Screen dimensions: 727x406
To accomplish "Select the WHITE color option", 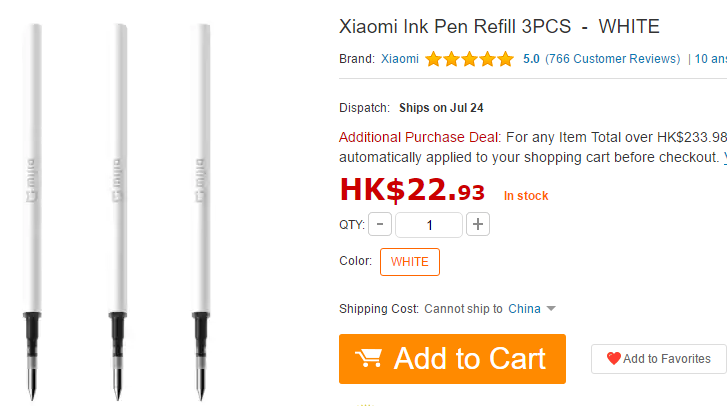I will pyautogui.click(x=410, y=262).
